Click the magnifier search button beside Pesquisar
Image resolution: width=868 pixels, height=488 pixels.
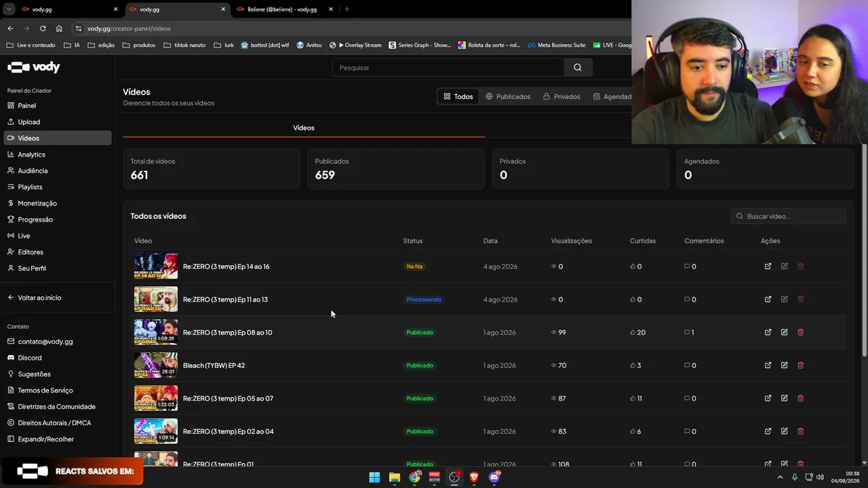578,68
